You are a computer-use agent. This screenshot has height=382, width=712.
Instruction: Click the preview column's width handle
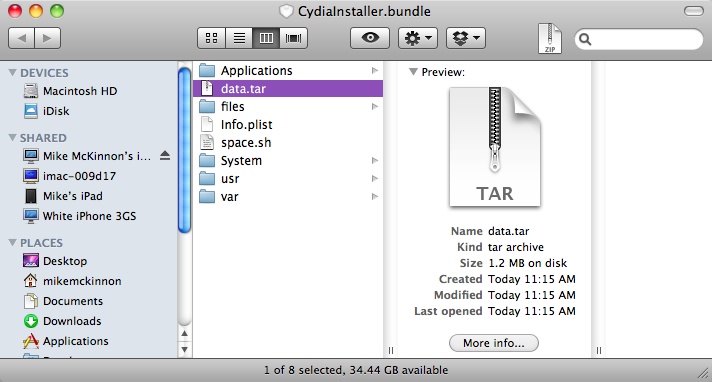click(x=598, y=350)
